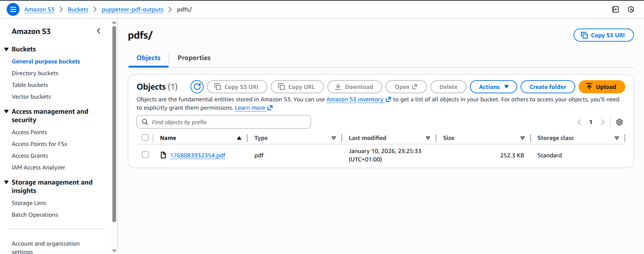Viewport: 644px width, 254px height.
Task: Switch to the Properties tab
Action: pyautogui.click(x=194, y=58)
